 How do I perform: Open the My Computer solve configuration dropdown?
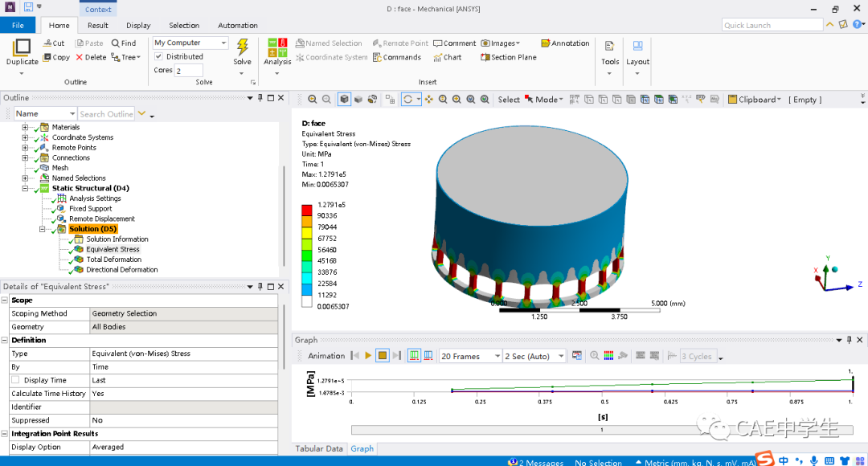click(190, 43)
